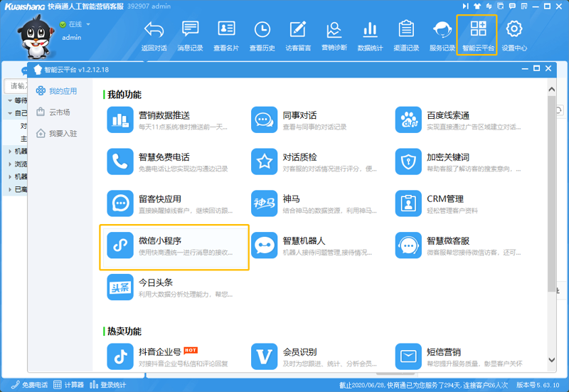Viewport: 569px width, 392px height.
Task: Open 数据统计 statistics bar chart
Action: 370,36
